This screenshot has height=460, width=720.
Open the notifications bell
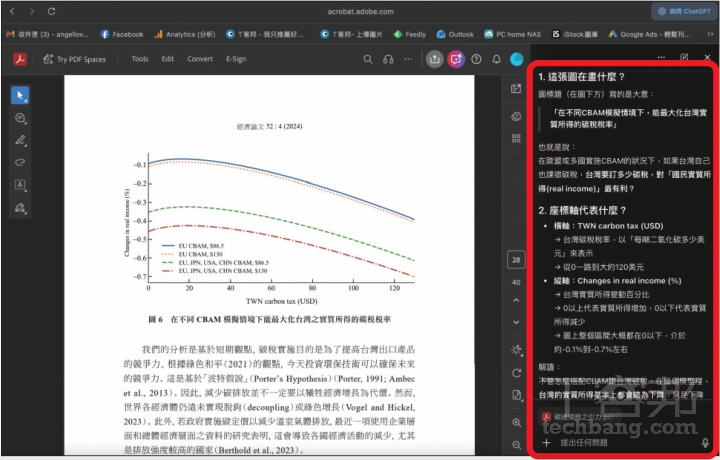click(x=496, y=59)
